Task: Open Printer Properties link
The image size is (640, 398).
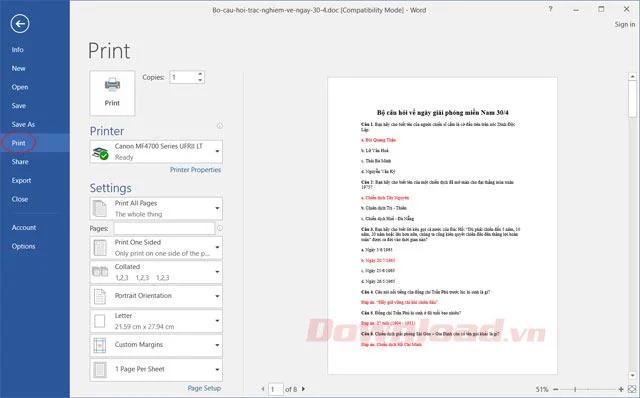Action: pyautogui.click(x=195, y=170)
